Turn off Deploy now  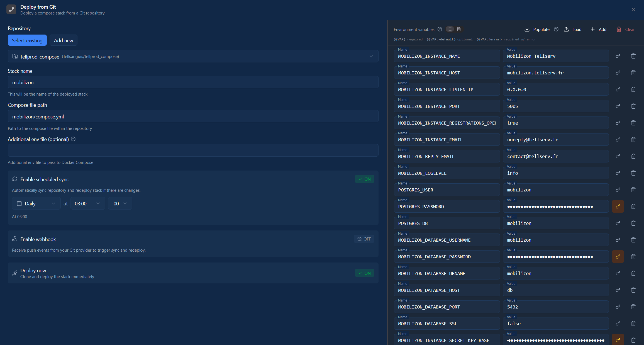[364, 273]
